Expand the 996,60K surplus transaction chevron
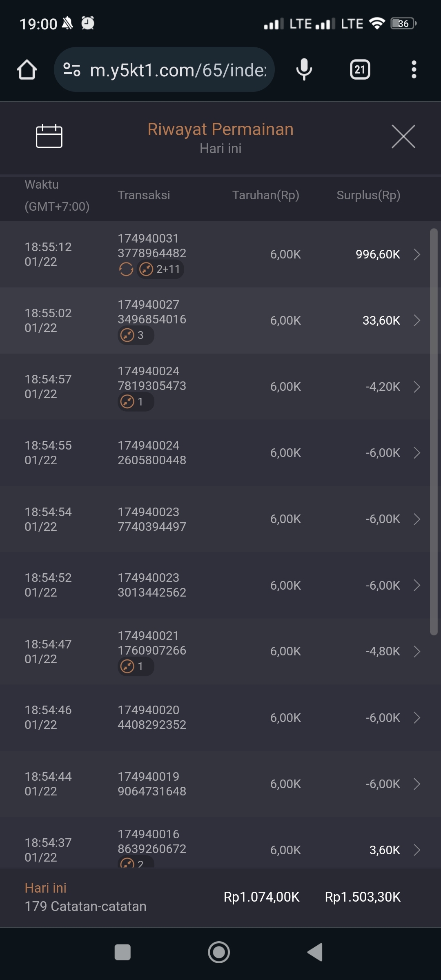 click(417, 254)
